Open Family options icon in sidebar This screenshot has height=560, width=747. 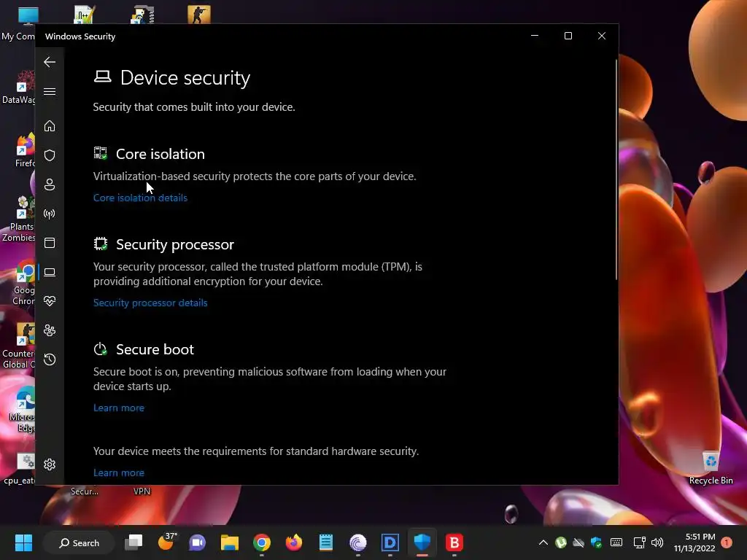50,330
